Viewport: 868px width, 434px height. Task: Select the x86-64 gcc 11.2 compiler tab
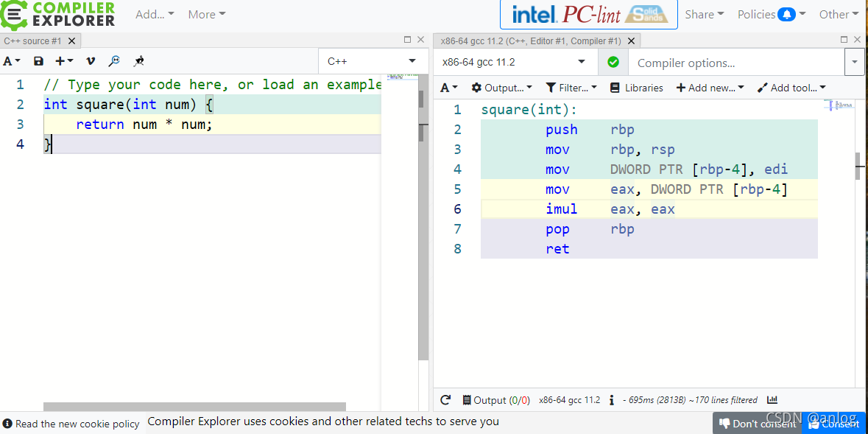coord(530,41)
